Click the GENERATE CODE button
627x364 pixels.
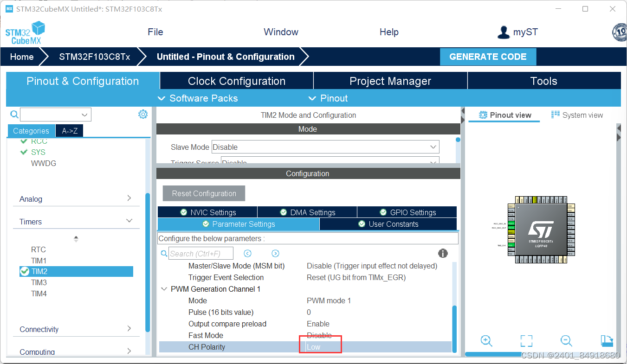(488, 57)
